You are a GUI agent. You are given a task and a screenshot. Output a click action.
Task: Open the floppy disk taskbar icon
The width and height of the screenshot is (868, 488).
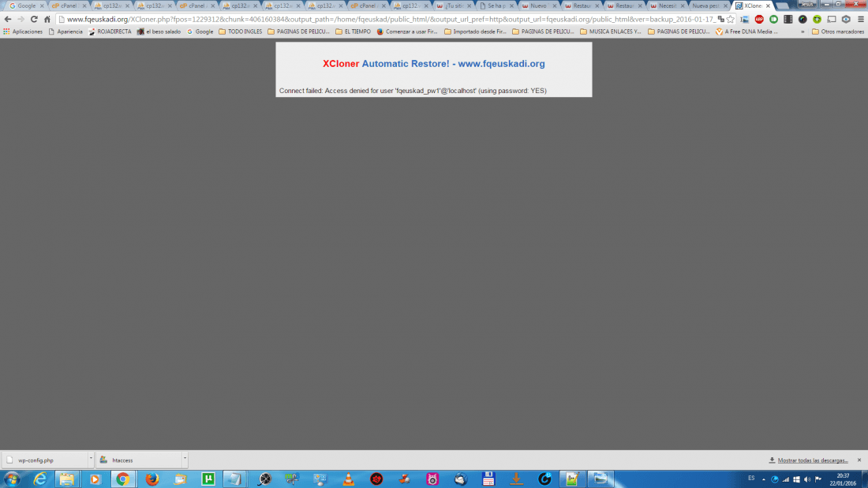tap(488, 479)
